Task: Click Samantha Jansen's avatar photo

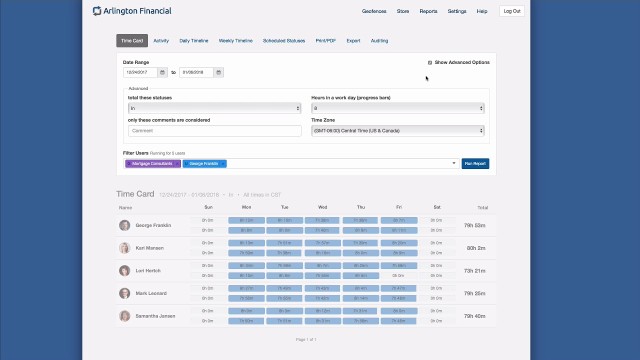Action: [124, 316]
